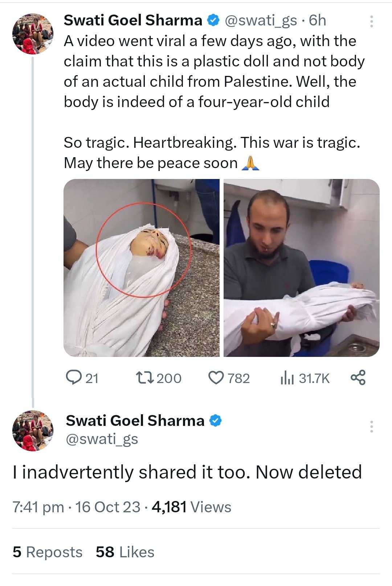Open three-dot menu on the reply tweet

click(371, 426)
